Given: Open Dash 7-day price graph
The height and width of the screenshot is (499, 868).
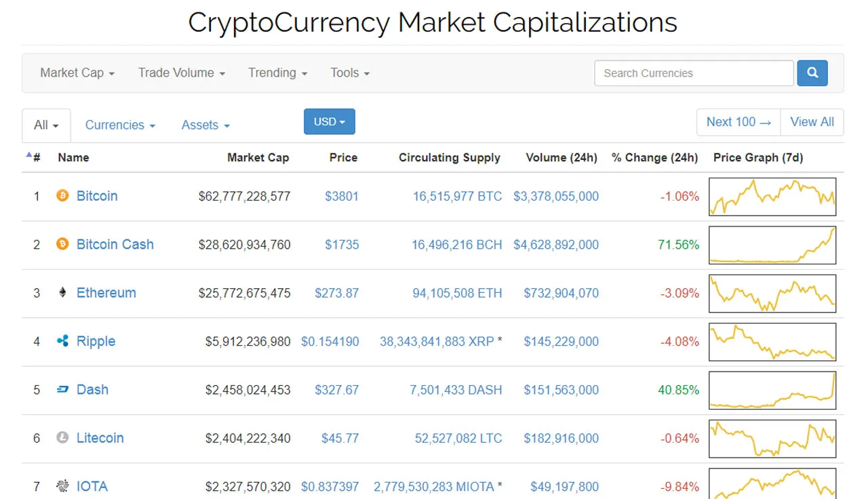Looking at the screenshot, I should click(x=772, y=391).
